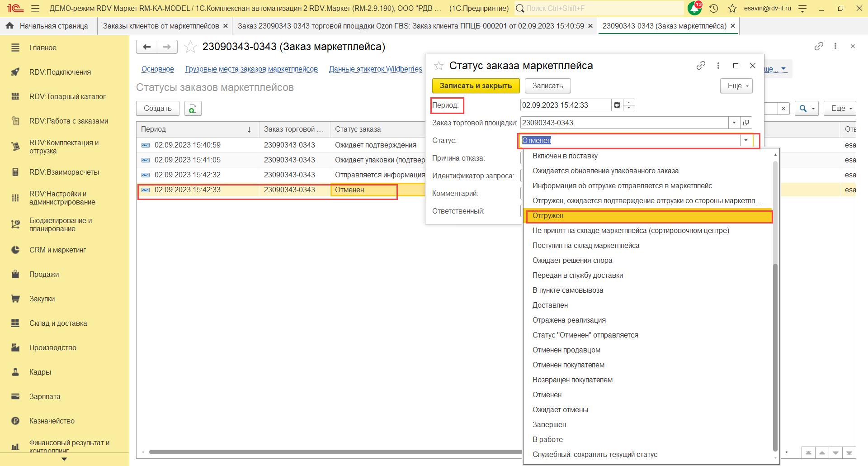Screen dimensions: 868x466
Task: Navigate back with left arrow
Action: coord(146,47)
